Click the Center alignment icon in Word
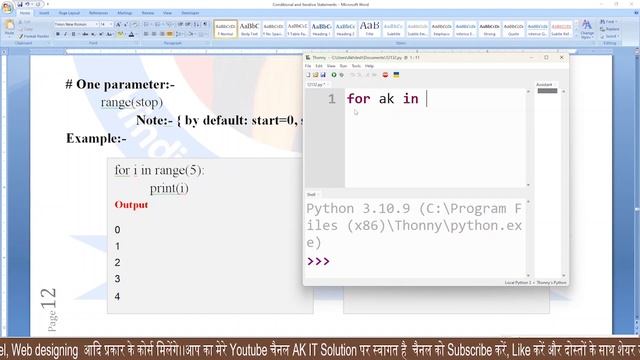Screen dimensions: 640x360 tap(154, 34)
